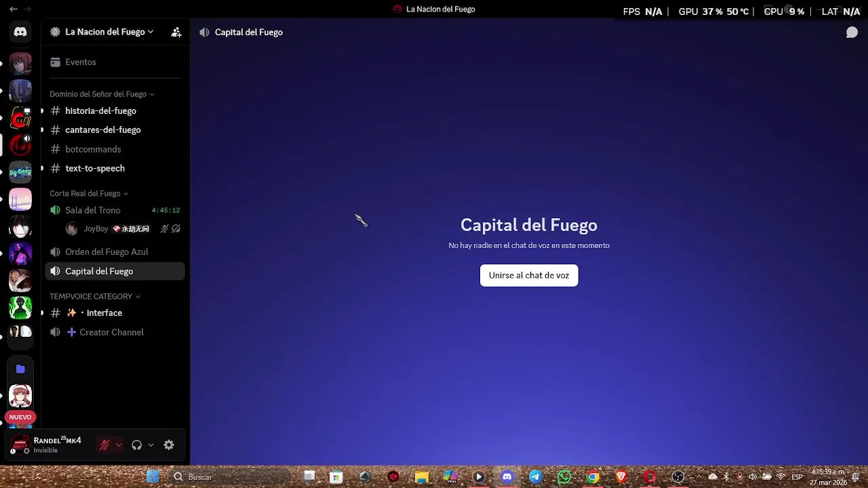Go forward with the top-left forward arrow
868x488 pixels.
pyautogui.click(x=27, y=9)
